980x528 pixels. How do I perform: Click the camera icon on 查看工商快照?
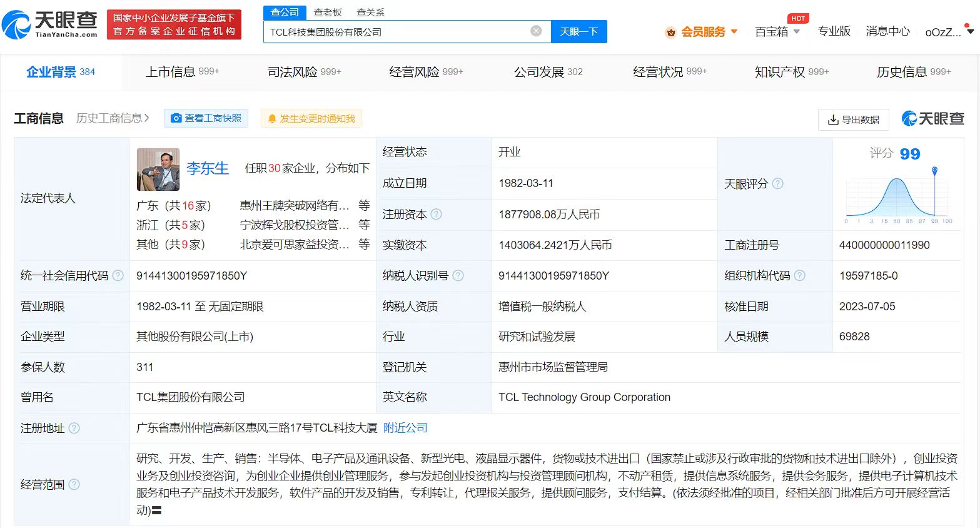pyautogui.click(x=177, y=118)
